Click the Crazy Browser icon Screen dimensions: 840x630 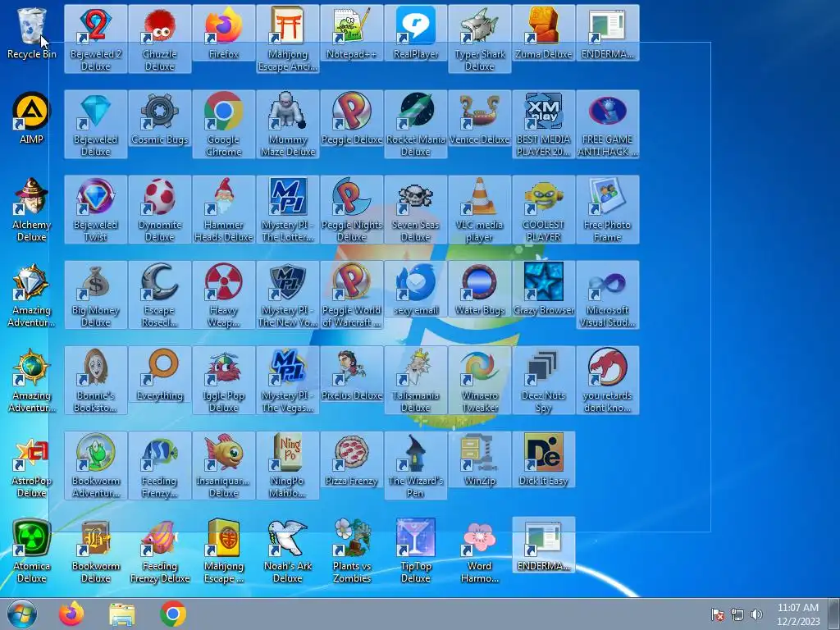click(544, 289)
